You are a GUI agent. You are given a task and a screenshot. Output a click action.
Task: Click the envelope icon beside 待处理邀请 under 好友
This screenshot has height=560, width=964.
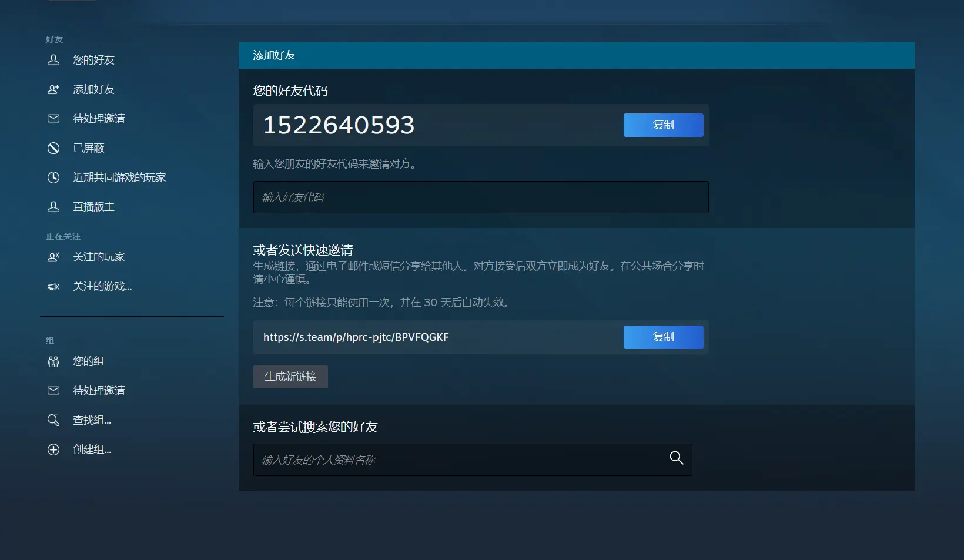(x=53, y=119)
